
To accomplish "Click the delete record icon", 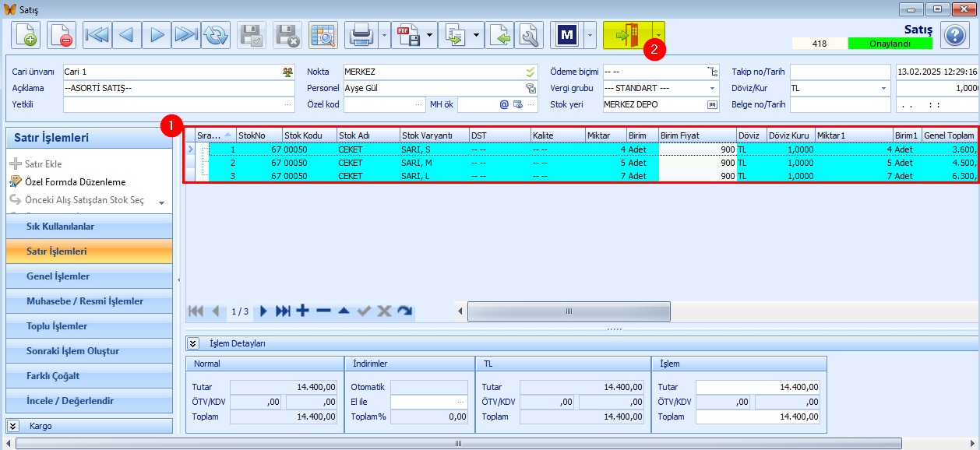I will tap(62, 35).
